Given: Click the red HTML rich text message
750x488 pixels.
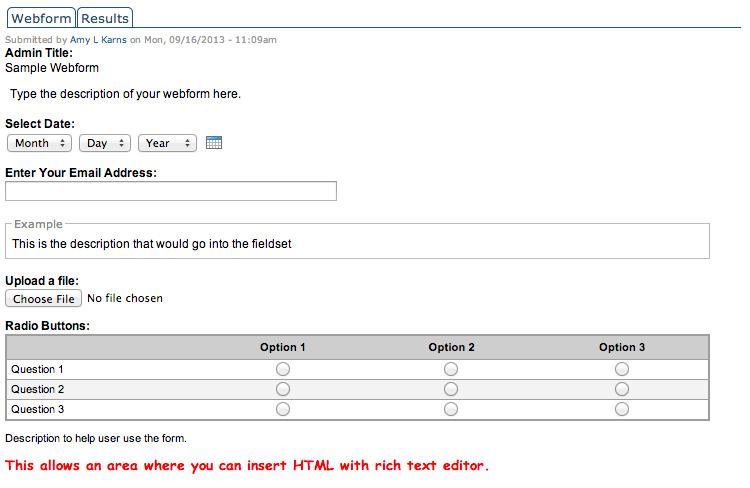Looking at the screenshot, I should click(x=247, y=466).
